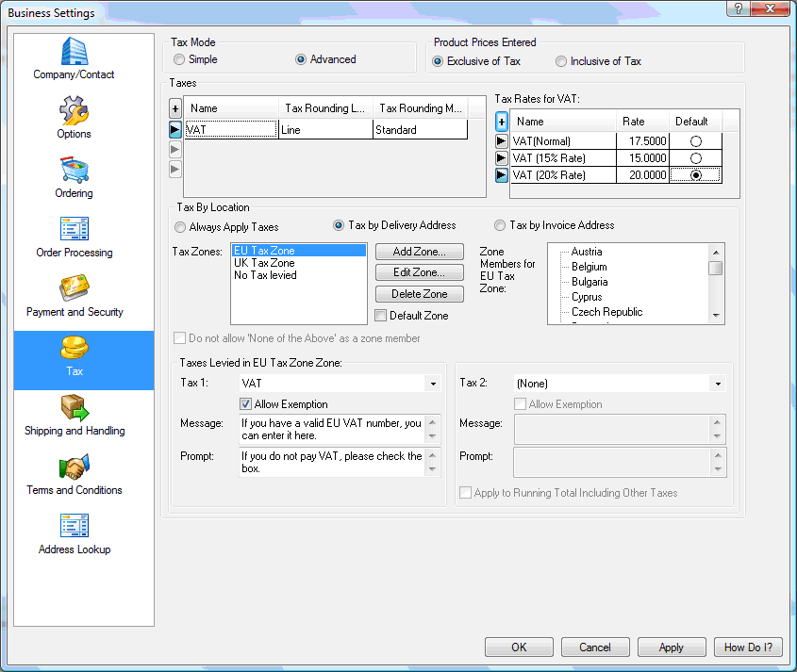The height and width of the screenshot is (672, 797).
Task: Click the VAT (15% Rate) rate field
Action: tap(642, 158)
